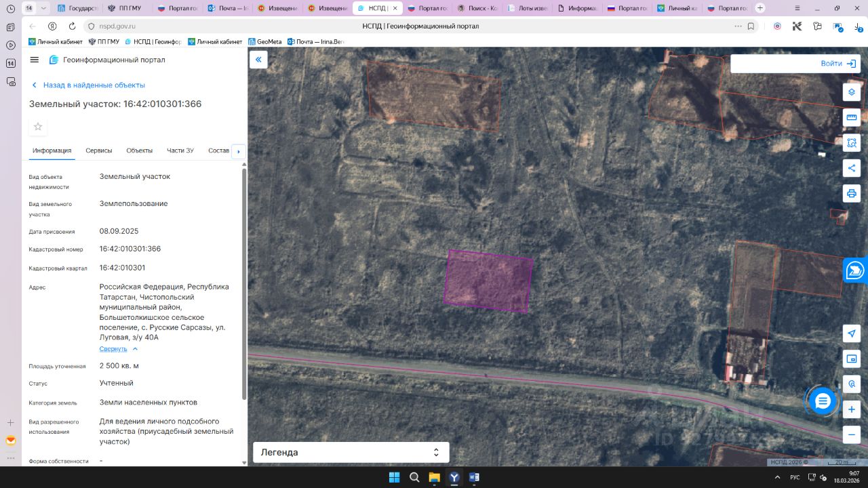
Task: Zoom out on the map
Action: 852,434
